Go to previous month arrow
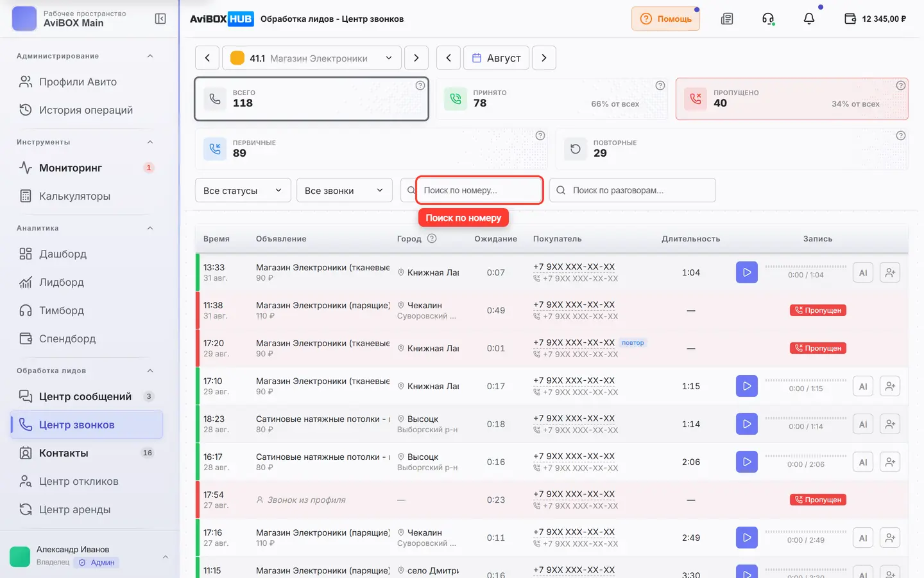This screenshot has width=924, height=578. point(449,58)
